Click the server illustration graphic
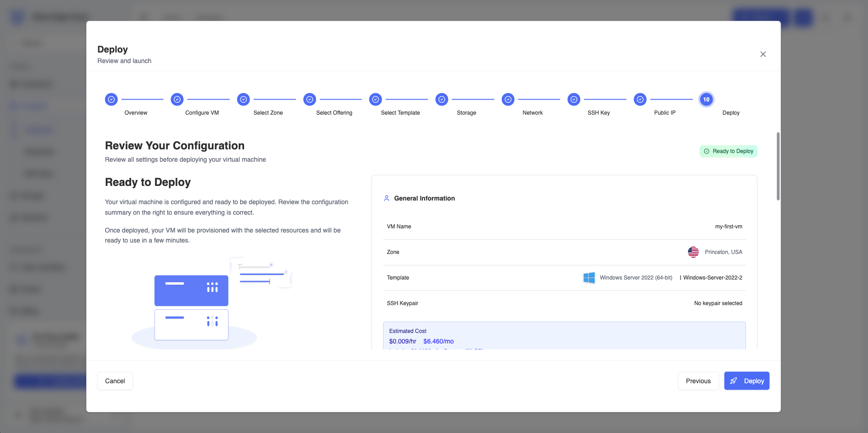This screenshot has width=868, height=433. coord(211,303)
